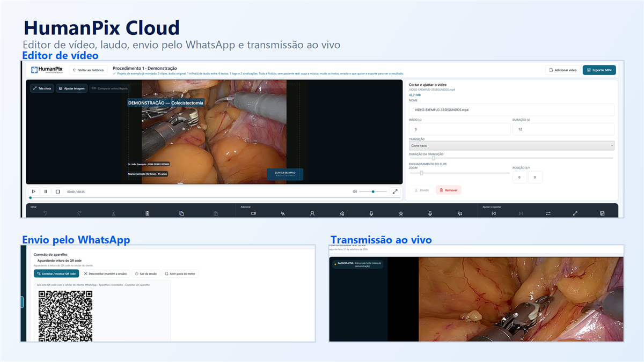Viewport: 644px width, 362px height.
Task: Click the swap arrows icon in the Ajustar toolbar
Action: tap(548, 213)
